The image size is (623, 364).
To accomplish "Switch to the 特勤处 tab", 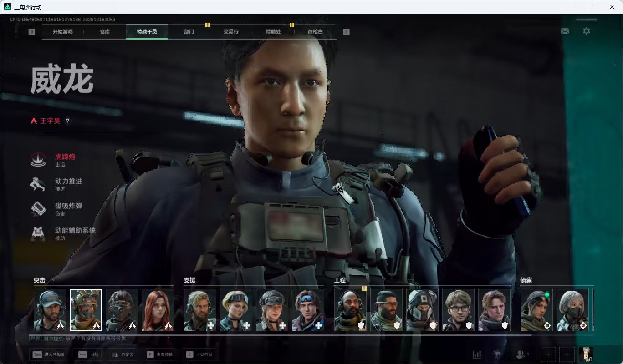I will point(273,32).
